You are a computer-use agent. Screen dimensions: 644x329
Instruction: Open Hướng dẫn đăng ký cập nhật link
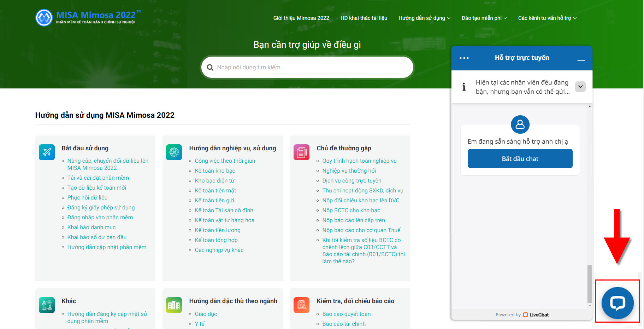(107, 317)
